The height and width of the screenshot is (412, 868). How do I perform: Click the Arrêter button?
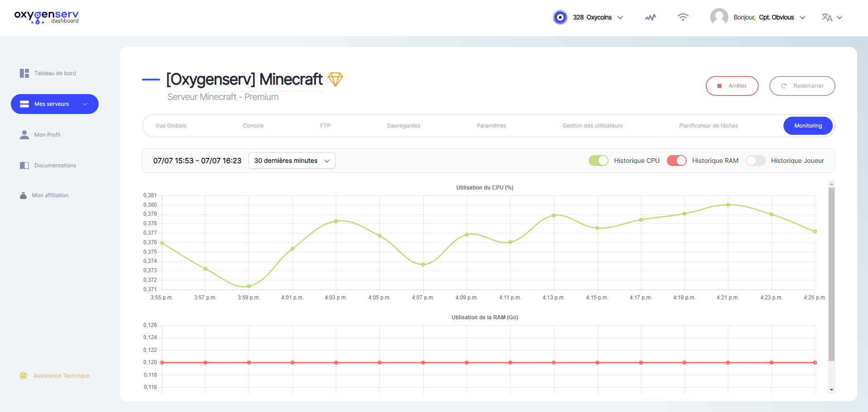pyautogui.click(x=732, y=86)
